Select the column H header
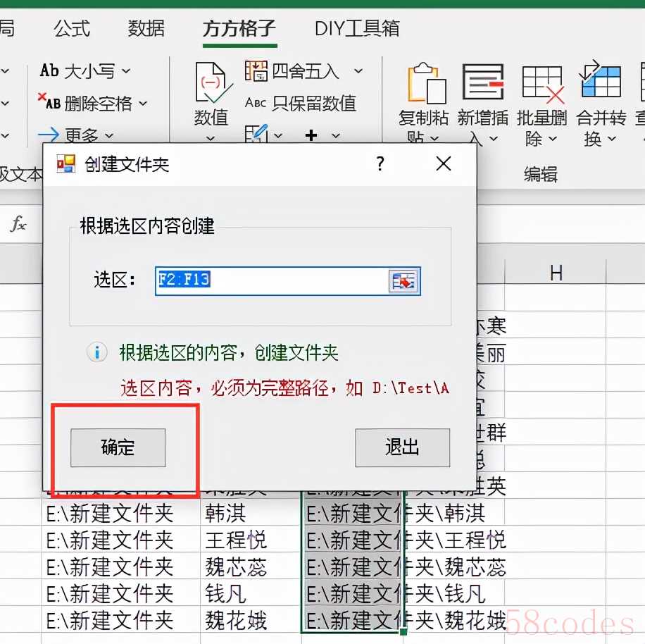The image size is (645, 644). click(556, 273)
